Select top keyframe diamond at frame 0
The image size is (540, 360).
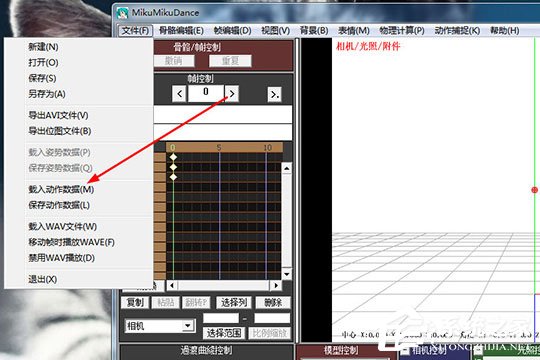coord(173,157)
